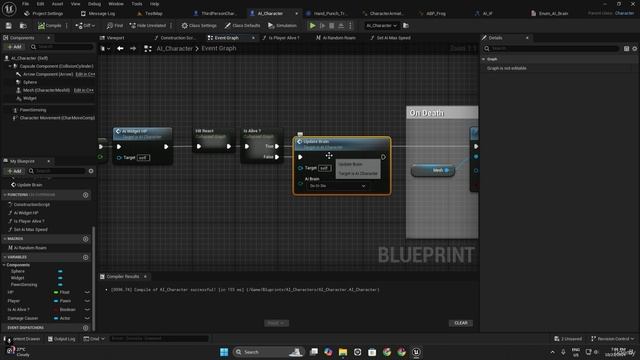640x360 pixels.
Task: Play the game with the green play button
Action: (x=312, y=25)
